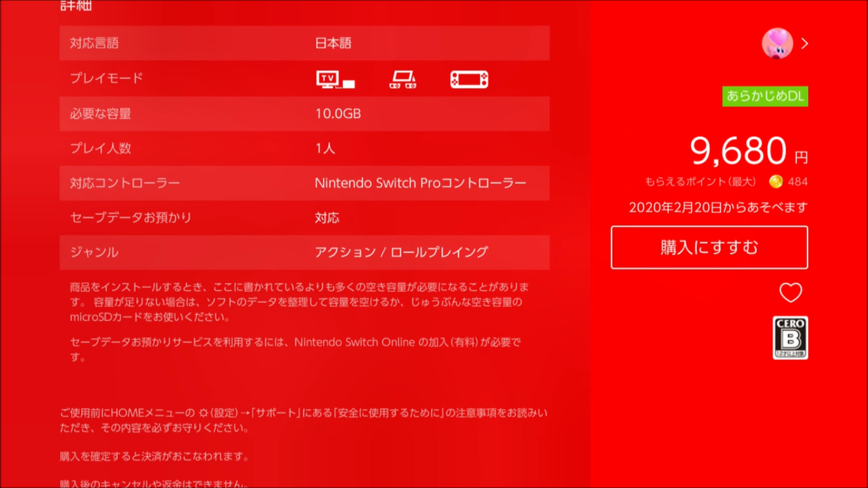Image resolution: width=868 pixels, height=488 pixels.
Task: Click the セーブデータお預かり row label
Action: (130, 217)
